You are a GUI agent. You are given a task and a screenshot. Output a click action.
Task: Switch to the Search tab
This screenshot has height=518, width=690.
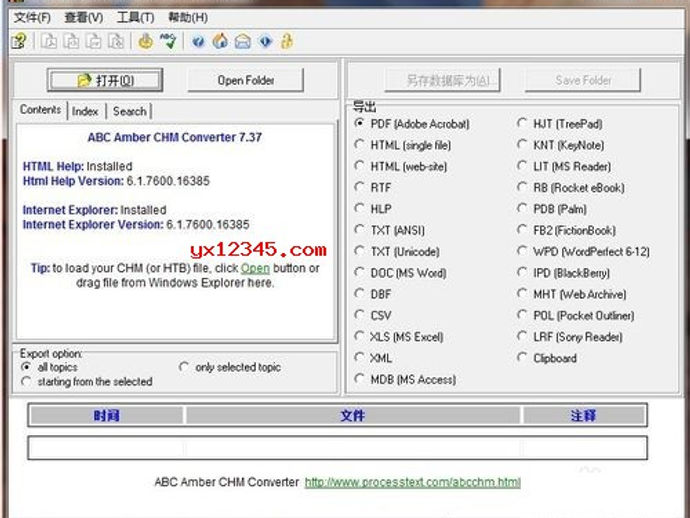point(129,111)
